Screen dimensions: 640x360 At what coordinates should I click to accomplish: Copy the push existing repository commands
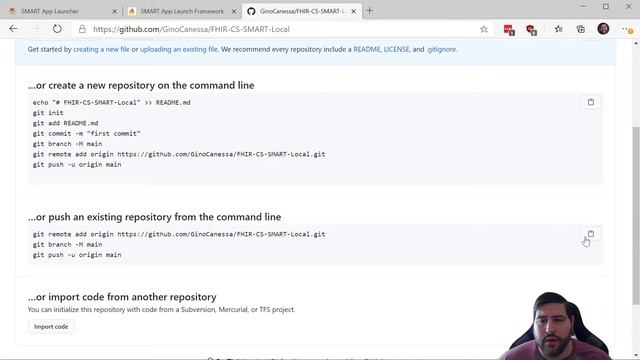[x=591, y=234]
